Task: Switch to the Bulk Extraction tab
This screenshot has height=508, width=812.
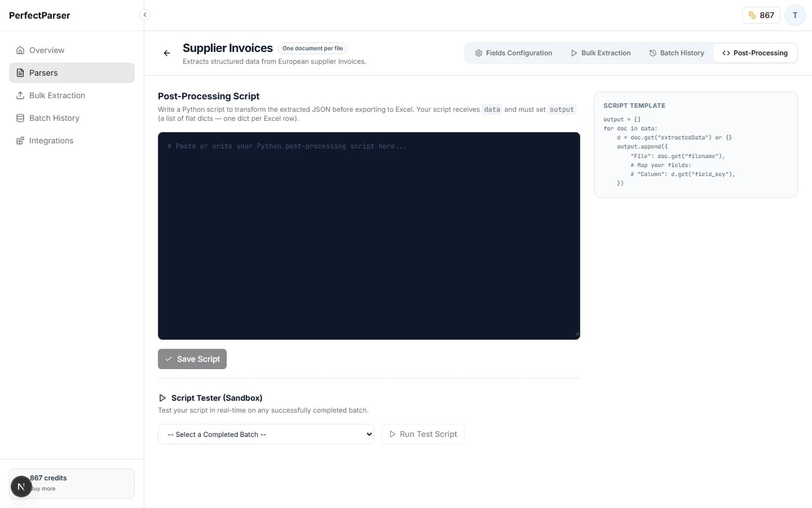Action: coord(601,53)
